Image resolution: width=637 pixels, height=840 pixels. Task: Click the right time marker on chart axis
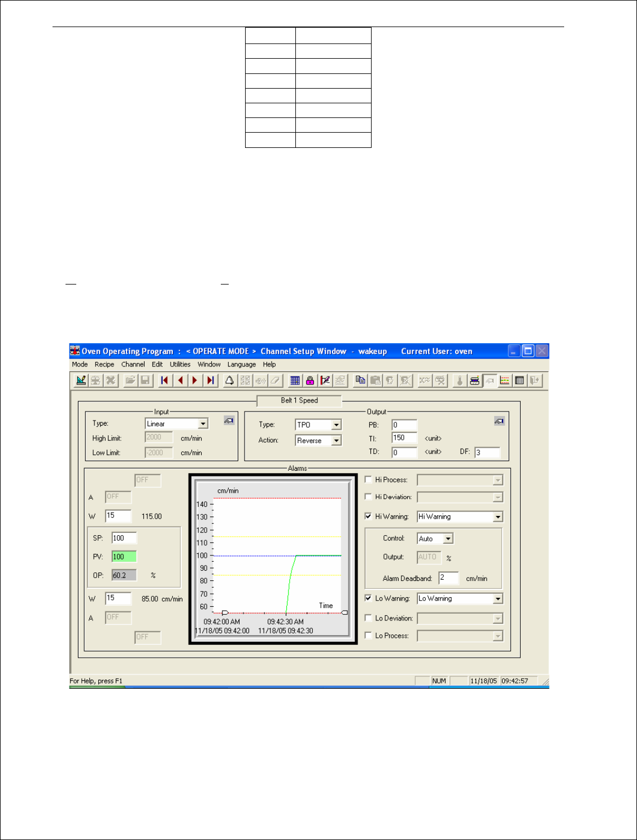[x=344, y=613]
